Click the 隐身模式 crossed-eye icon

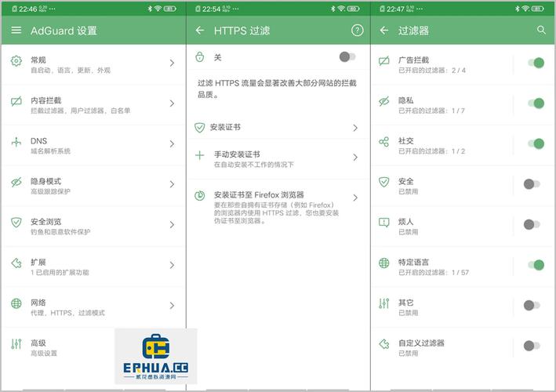coord(16,182)
